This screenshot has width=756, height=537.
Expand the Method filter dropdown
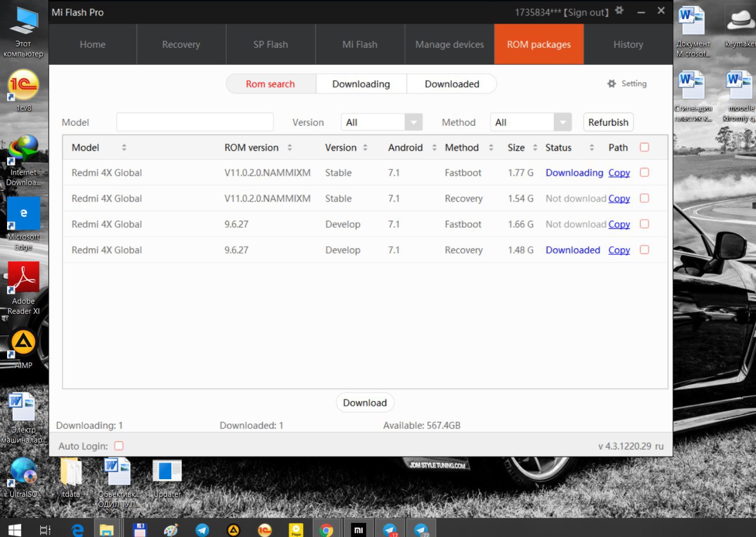tap(562, 122)
